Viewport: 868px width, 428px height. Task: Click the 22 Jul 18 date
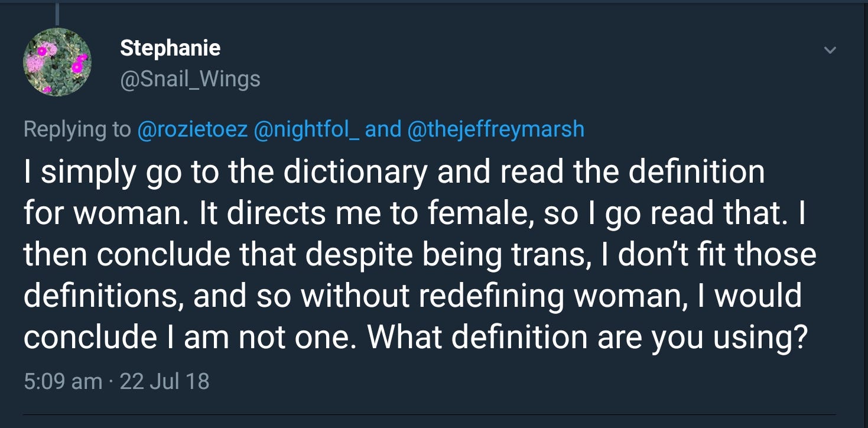coord(164,381)
